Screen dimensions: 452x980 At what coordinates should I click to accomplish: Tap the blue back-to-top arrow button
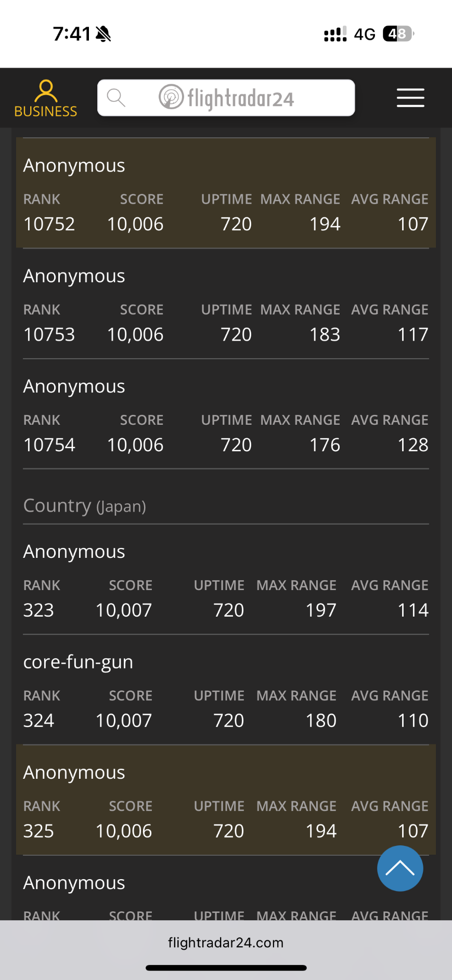pyautogui.click(x=400, y=868)
